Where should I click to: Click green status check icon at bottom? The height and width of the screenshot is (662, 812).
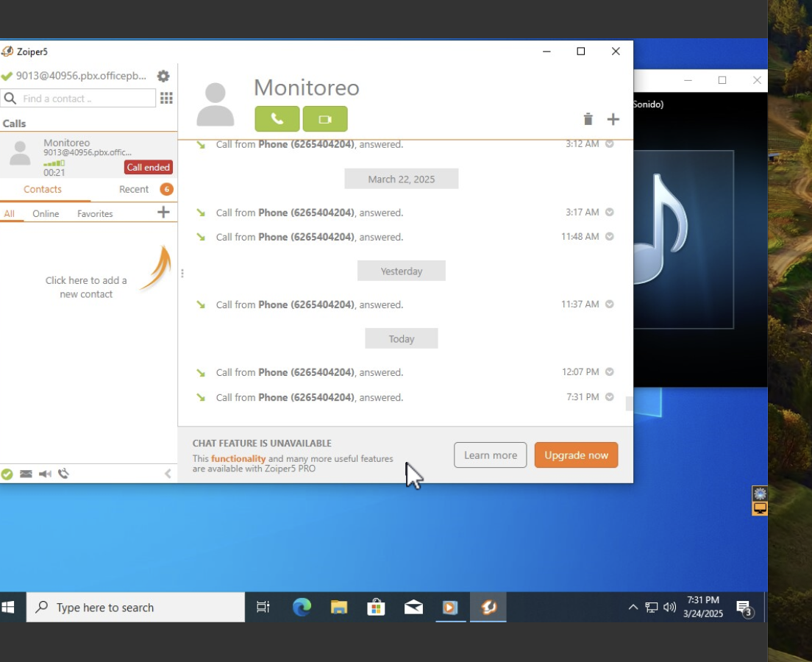pyautogui.click(x=7, y=474)
